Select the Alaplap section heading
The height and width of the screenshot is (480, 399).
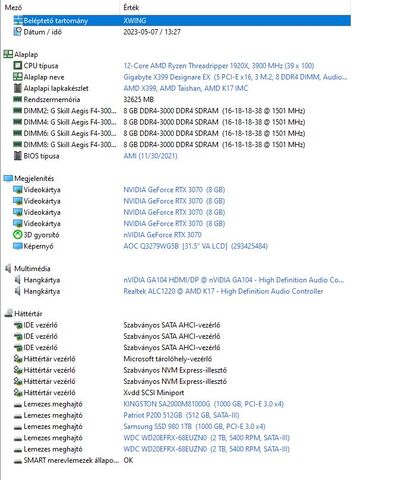click(x=26, y=54)
